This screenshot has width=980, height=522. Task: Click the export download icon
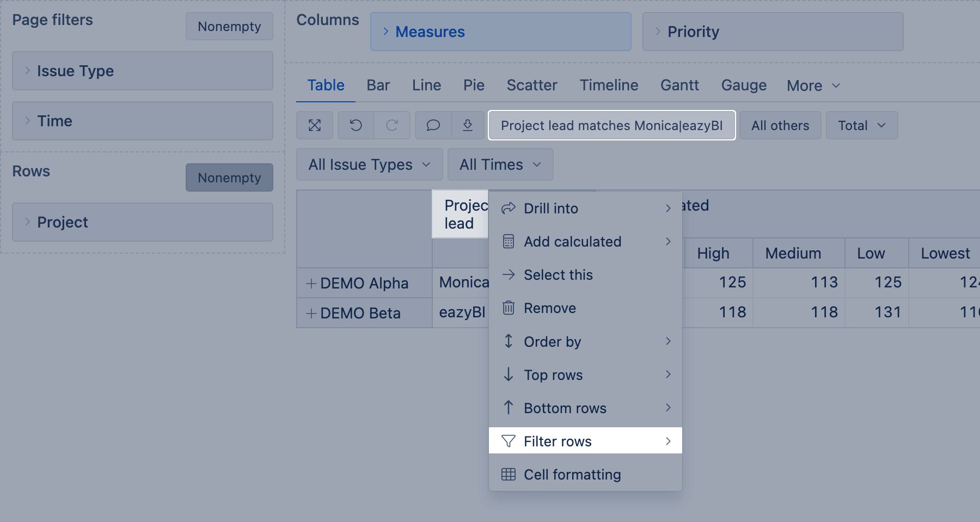click(x=468, y=125)
